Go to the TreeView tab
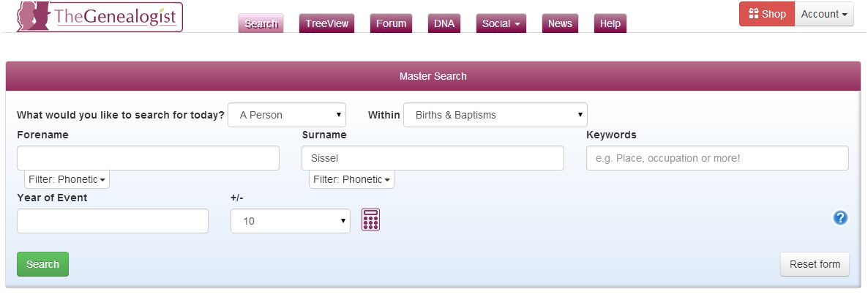Screen dimensions: 868x300 click(x=326, y=23)
